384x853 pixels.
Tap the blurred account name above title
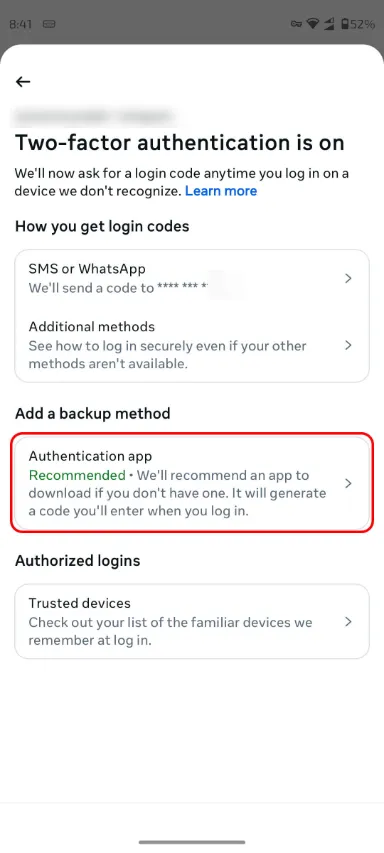[95, 115]
